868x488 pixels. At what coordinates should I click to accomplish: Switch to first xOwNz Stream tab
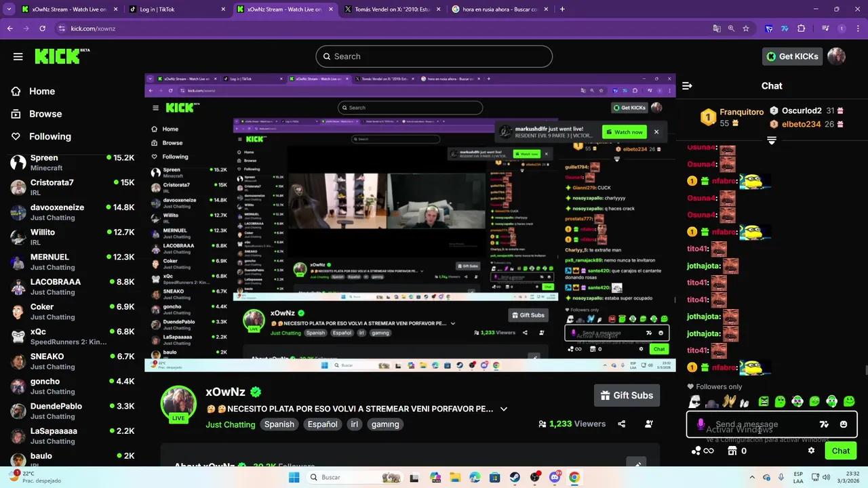click(69, 9)
